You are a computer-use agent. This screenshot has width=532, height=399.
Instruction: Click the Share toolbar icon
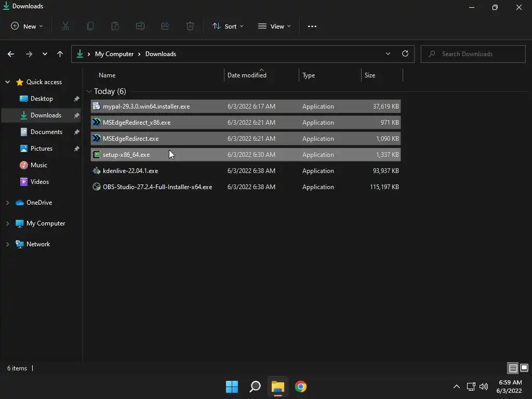[165, 26]
